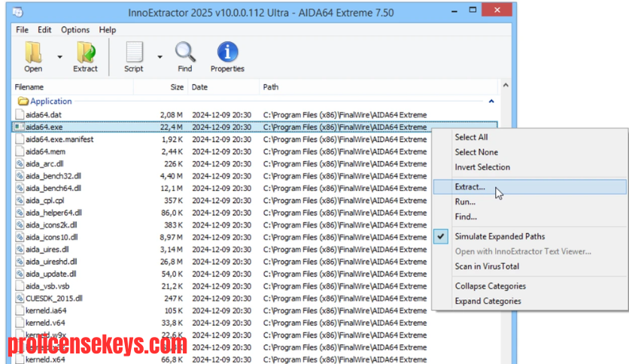629x364 pixels.
Task: Click the aida_vsb.vsb file icon
Action: pyautogui.click(x=20, y=286)
